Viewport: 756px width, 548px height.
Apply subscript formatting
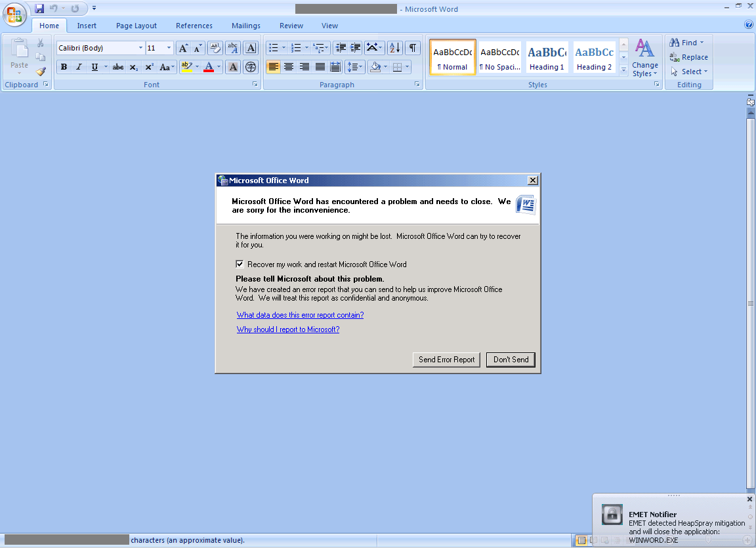(134, 67)
